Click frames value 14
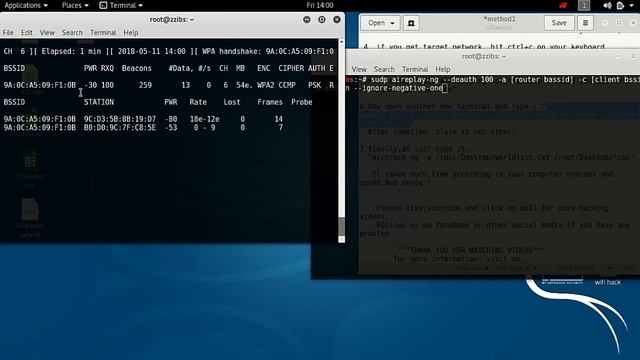This screenshot has width=640, height=360. [278, 119]
